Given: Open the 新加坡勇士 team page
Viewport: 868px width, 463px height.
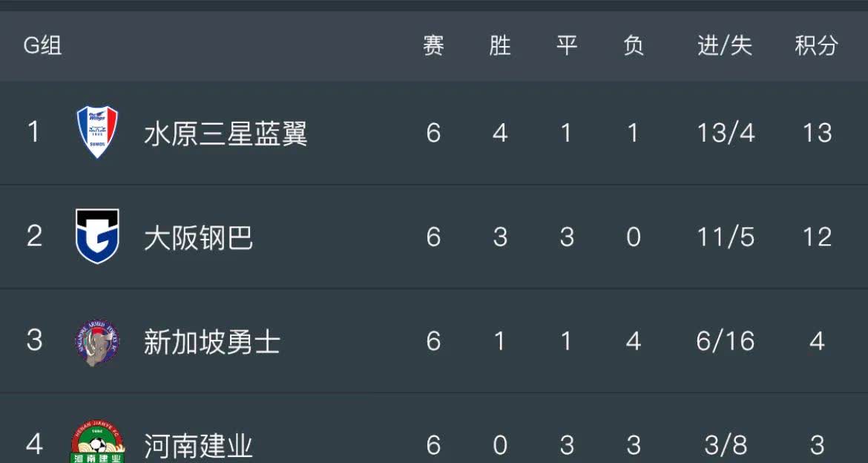Looking at the screenshot, I should pos(213,341).
